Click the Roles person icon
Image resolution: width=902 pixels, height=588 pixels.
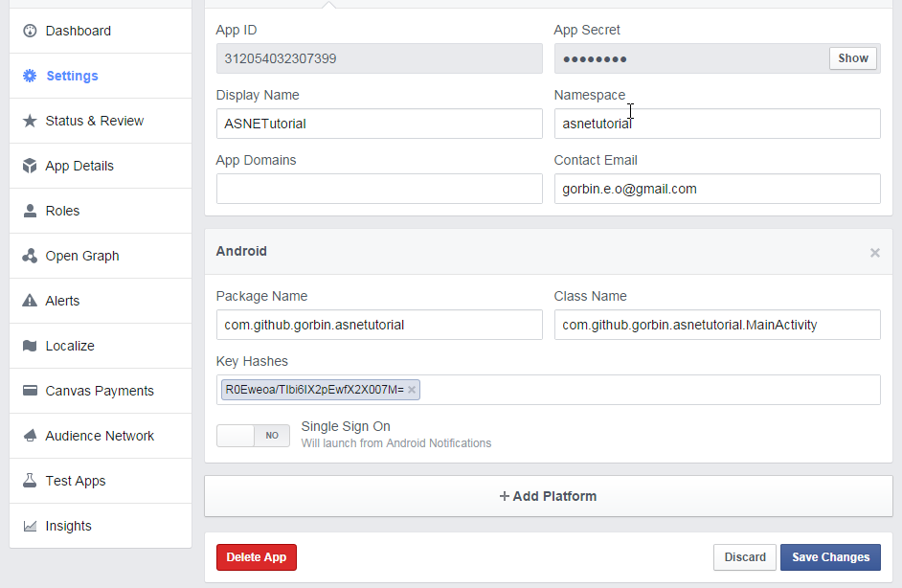30,211
